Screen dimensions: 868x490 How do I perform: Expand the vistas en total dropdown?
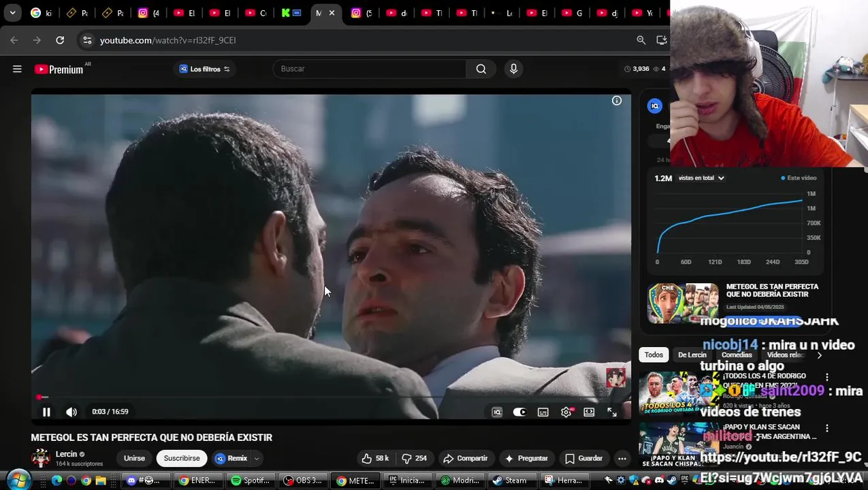click(x=701, y=178)
